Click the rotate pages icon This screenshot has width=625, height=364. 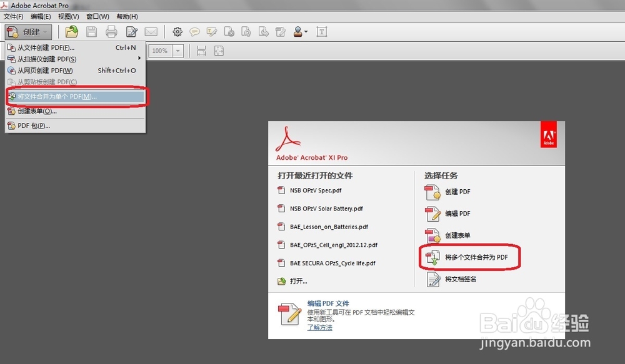pos(246,32)
